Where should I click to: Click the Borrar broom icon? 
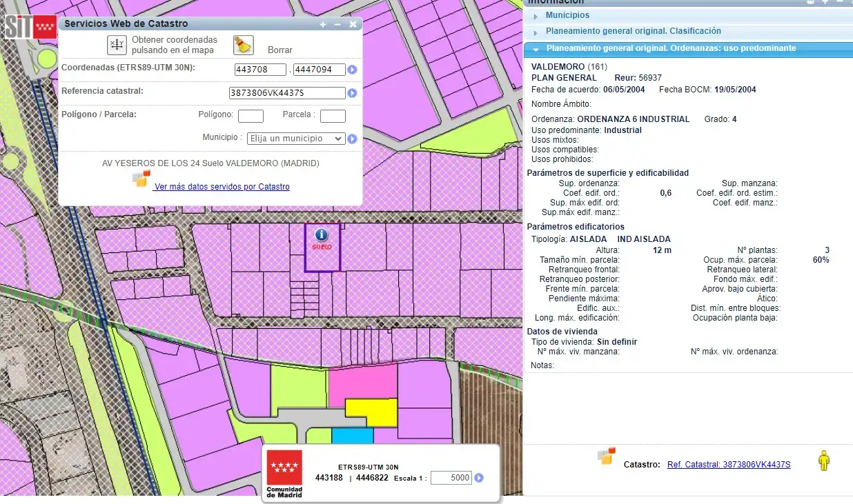[x=243, y=45]
